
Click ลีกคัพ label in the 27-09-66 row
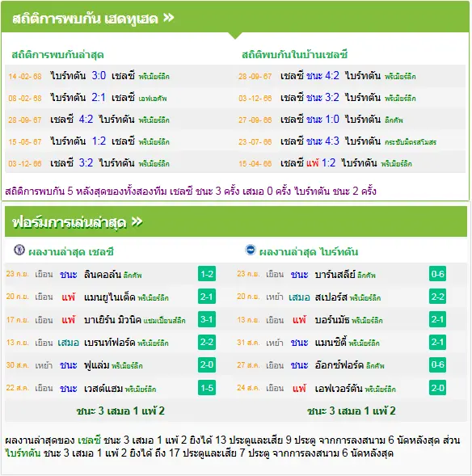pyautogui.click(x=394, y=120)
